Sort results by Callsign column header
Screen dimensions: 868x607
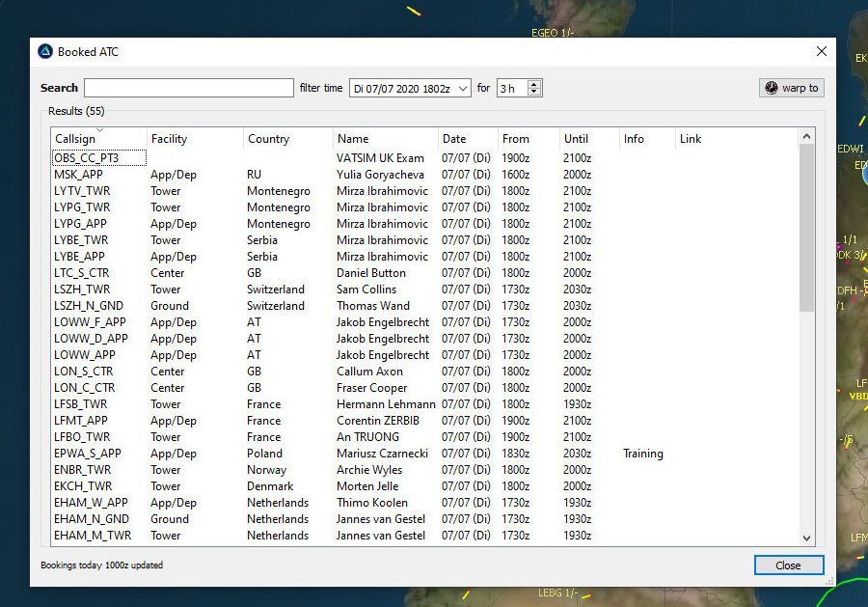[x=98, y=139]
